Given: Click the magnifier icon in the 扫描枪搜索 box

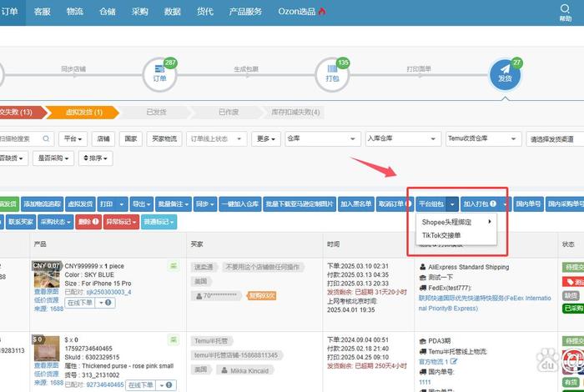Looking at the screenshot, I should click(46, 138).
